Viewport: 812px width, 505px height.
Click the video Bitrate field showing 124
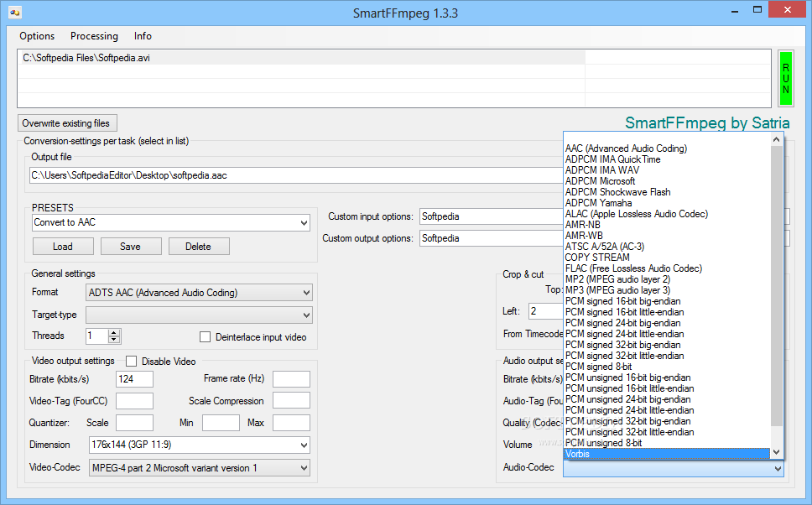135,379
